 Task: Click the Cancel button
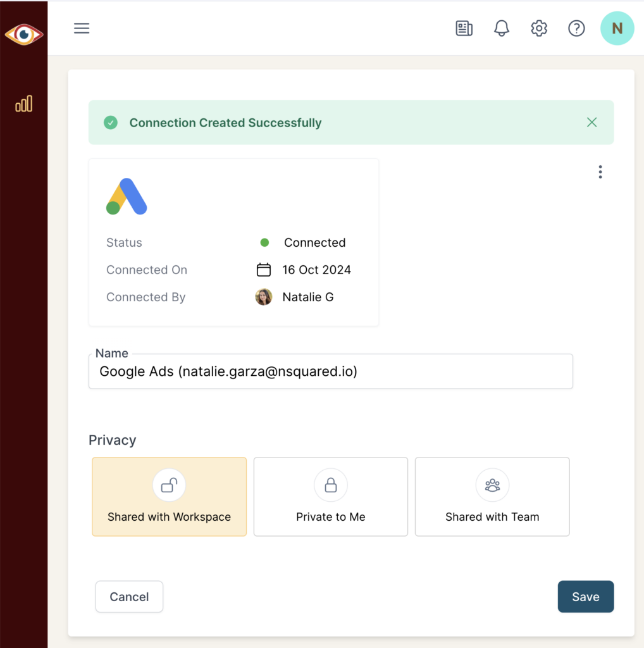pos(129,597)
